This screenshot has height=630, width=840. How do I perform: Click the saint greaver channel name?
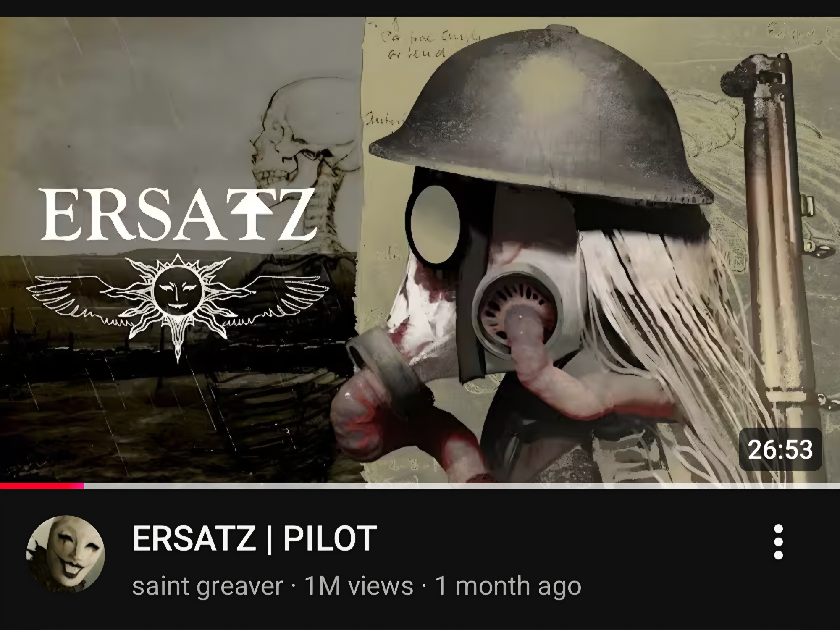pos(207,585)
